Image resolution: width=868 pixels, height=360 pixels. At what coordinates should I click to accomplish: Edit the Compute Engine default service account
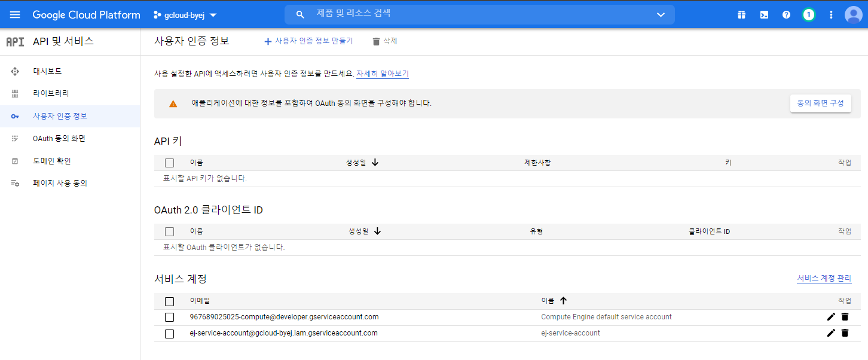click(831, 317)
